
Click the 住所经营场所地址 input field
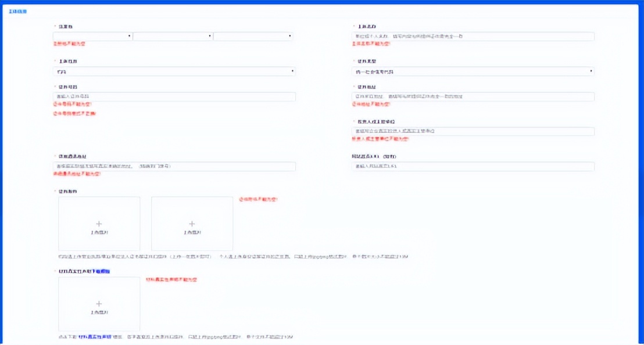(174, 166)
